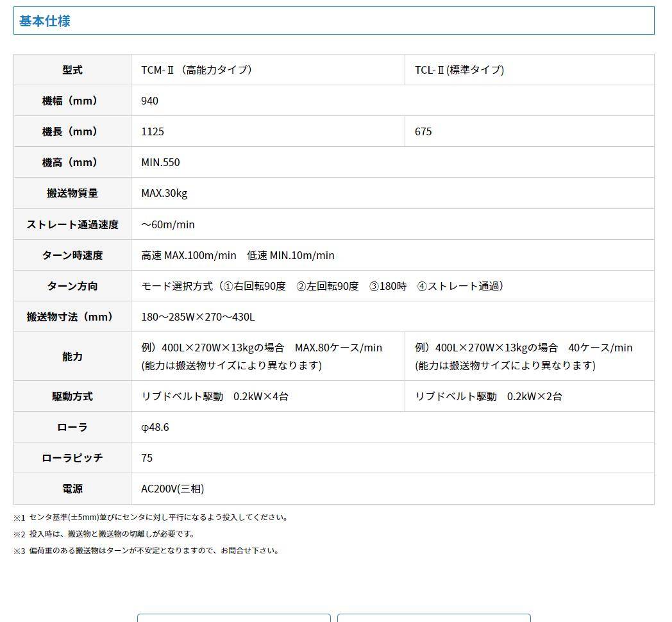Image resolution: width=672 pixels, height=622 pixels.
Task: Click the 40ケース/min capacity cell
Action: tap(523, 356)
